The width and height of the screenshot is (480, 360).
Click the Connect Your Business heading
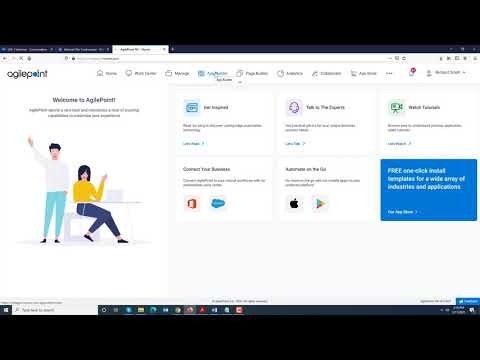point(206,169)
